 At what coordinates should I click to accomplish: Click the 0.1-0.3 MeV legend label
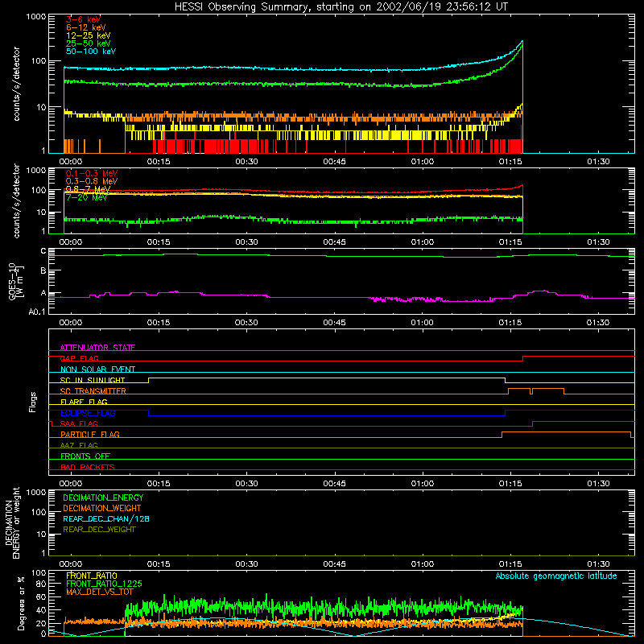pos(92,173)
